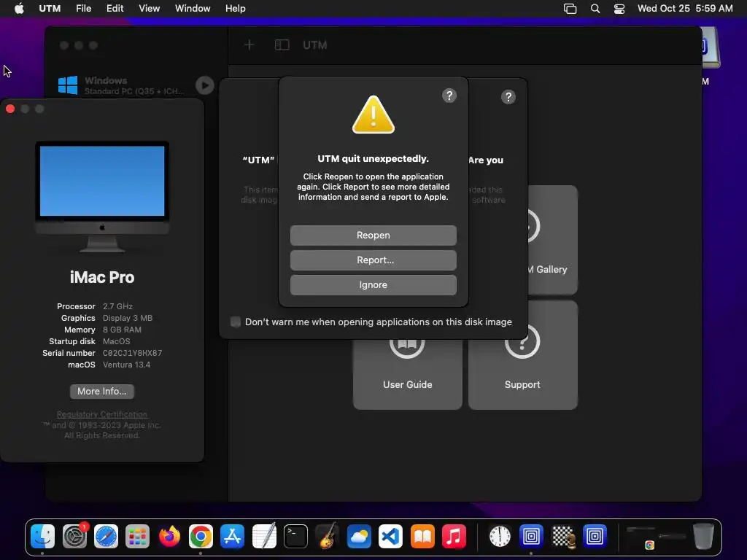The image size is (747, 560).
Task: Start the Windows VM with play button
Action: pos(205,85)
